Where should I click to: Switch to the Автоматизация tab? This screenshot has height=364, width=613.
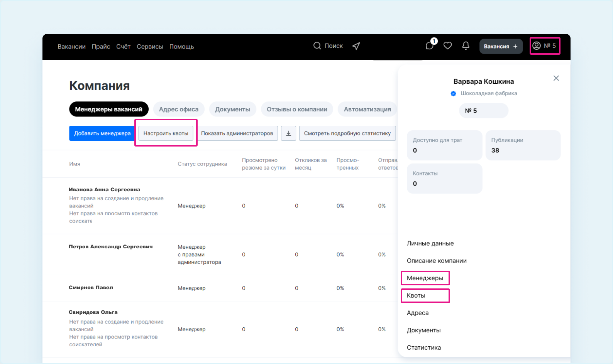367,109
